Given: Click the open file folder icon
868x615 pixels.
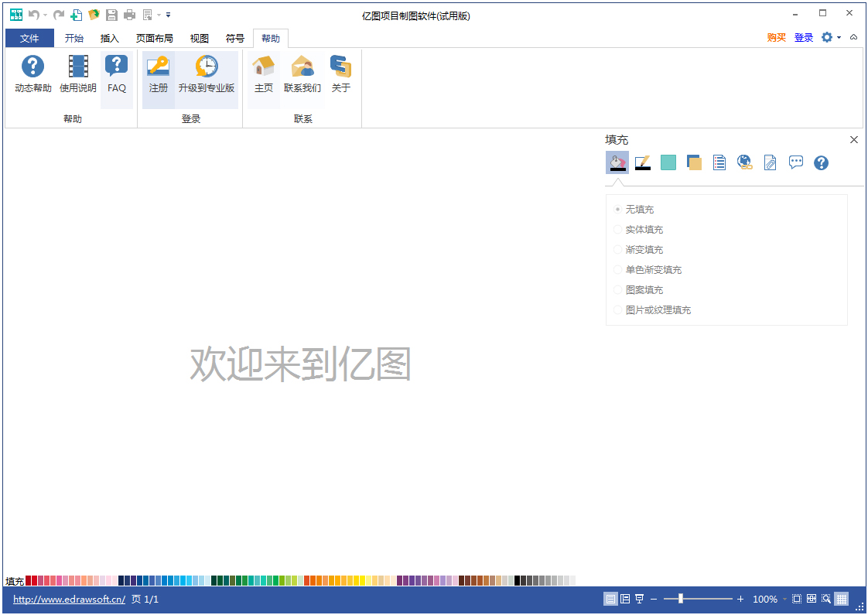Looking at the screenshot, I should (x=94, y=15).
